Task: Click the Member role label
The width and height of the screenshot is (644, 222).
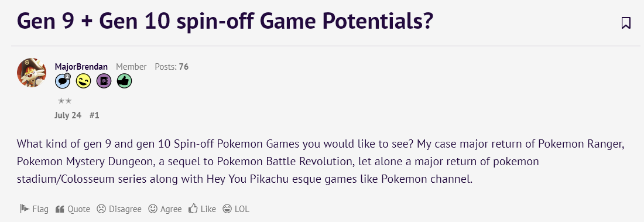Action: 131,67
